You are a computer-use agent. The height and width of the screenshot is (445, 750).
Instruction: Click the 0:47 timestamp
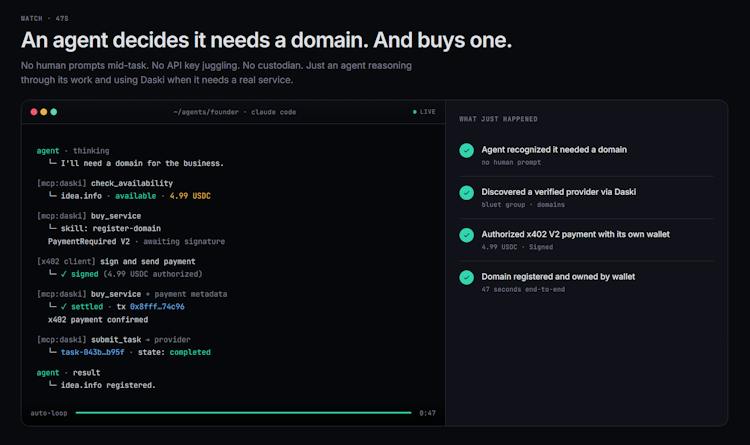428,413
